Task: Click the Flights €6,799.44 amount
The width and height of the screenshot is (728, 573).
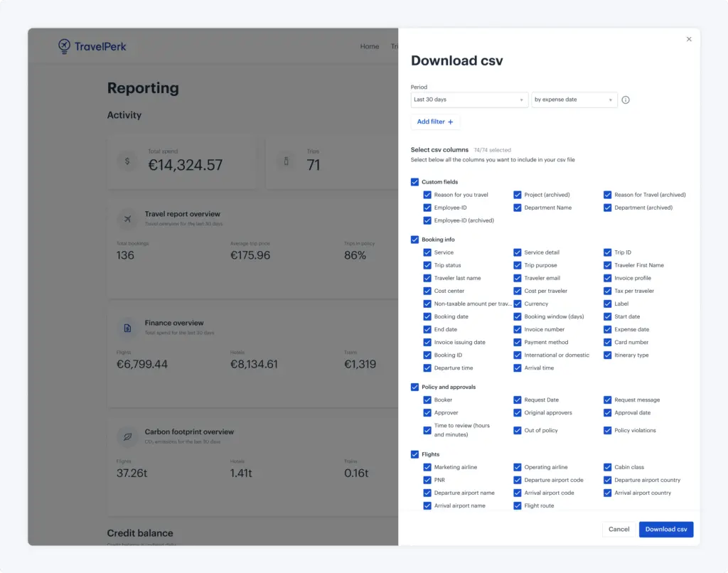Action: [x=142, y=365]
